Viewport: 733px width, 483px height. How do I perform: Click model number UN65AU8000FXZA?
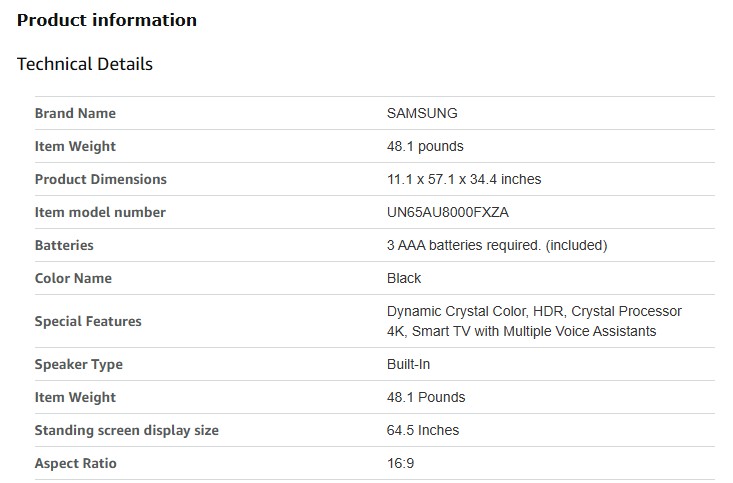[453, 212]
